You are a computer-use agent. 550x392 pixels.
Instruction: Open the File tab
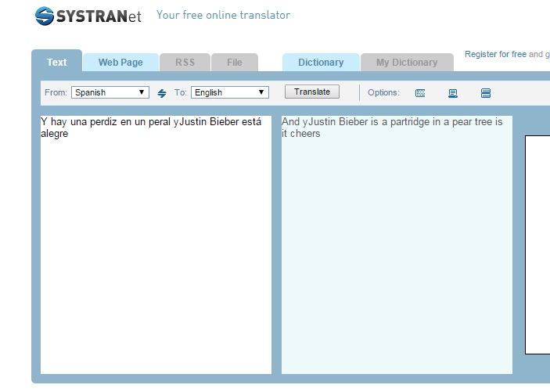click(234, 63)
